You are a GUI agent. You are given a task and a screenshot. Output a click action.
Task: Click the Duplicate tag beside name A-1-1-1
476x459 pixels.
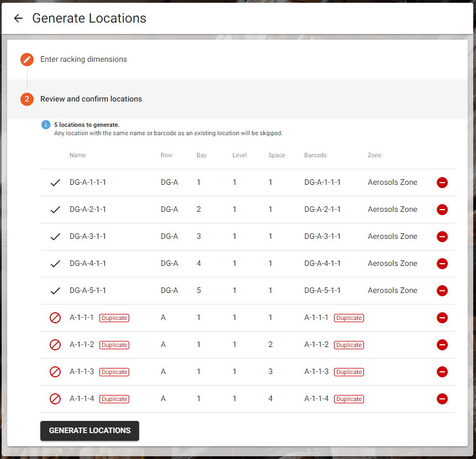(114, 318)
